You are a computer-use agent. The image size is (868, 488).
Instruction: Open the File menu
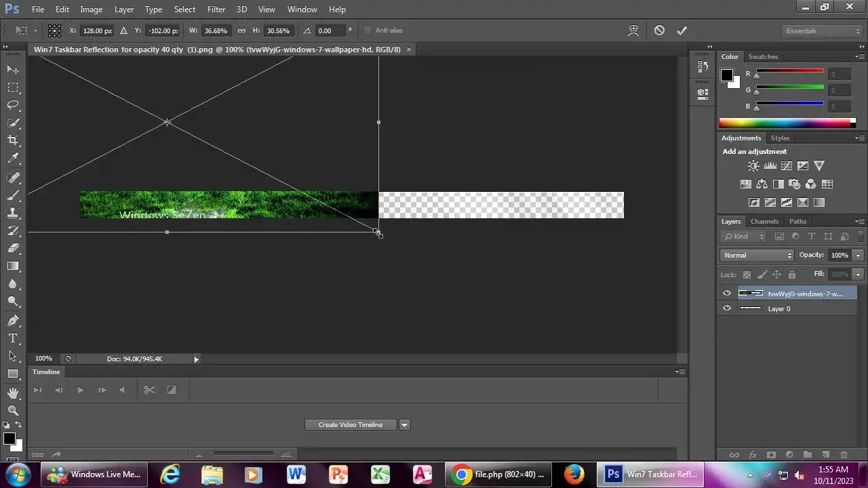(38, 9)
